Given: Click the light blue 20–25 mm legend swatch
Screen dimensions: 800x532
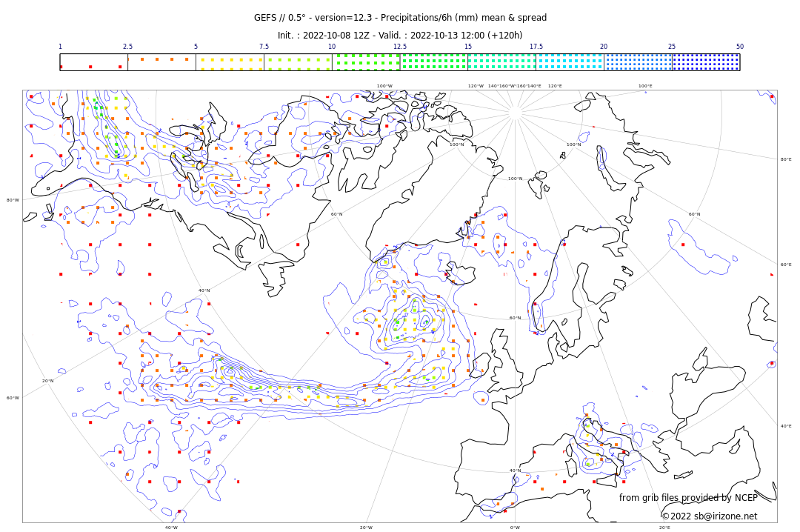Looking at the screenshot, I should coord(638,61).
